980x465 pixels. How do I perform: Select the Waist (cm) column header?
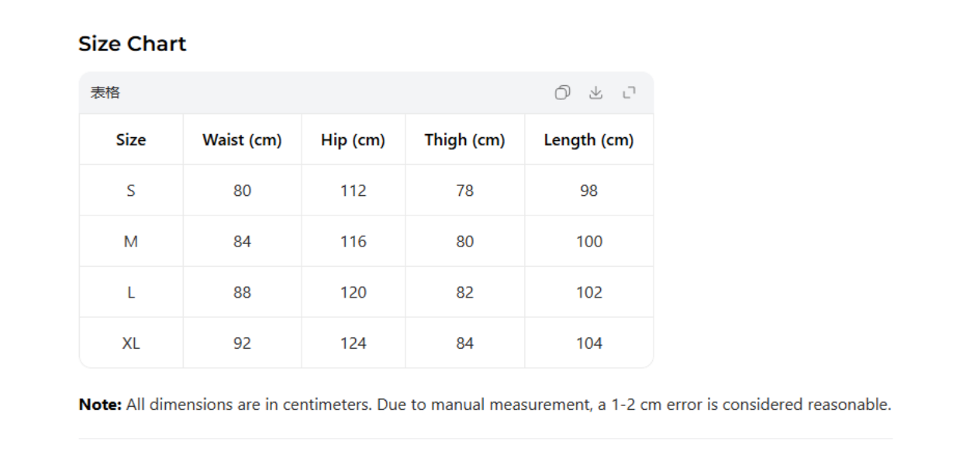point(242,140)
